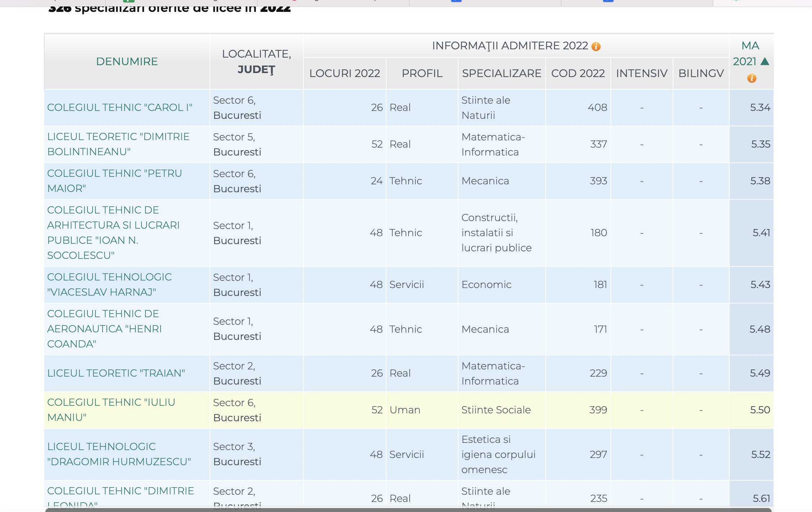Click the LOCURI 2022 column header
Viewport: 812px width, 512px height.
[x=344, y=73]
